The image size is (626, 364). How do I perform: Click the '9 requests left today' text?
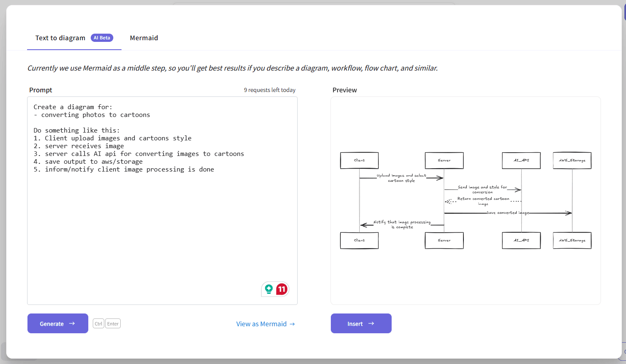[270, 90]
